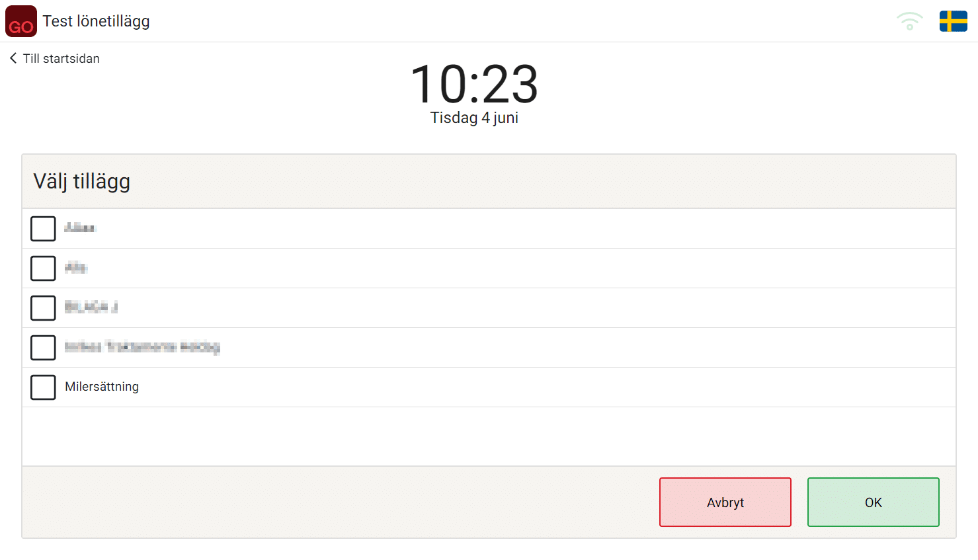
Task: Click the Avbryt cancel button
Action: tap(725, 502)
